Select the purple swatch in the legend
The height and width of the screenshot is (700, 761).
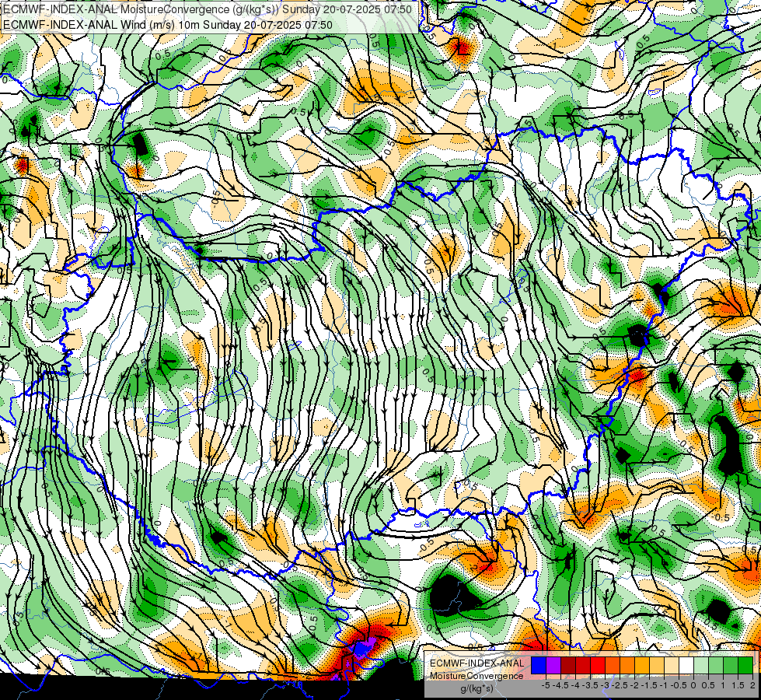pos(553,666)
